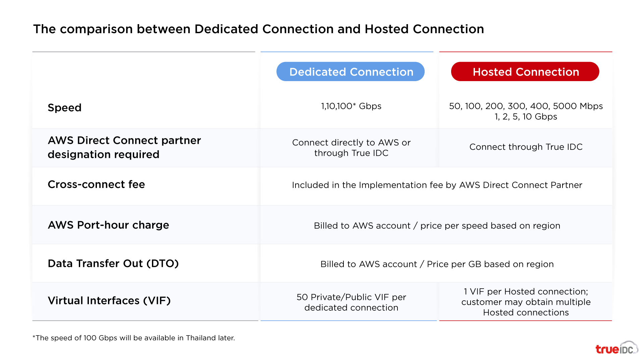Click the AWS Direct Connect partner designation row
The width and height of the screenshot is (644, 362).
point(124,147)
